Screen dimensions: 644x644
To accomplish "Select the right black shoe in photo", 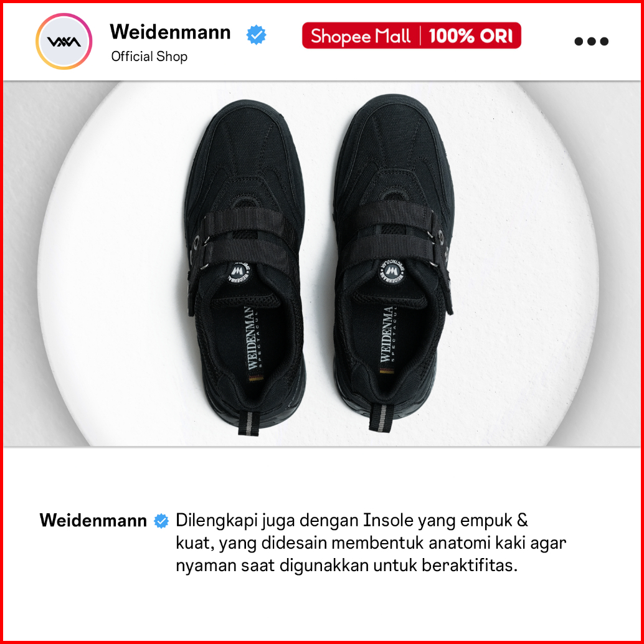I will pyautogui.click(x=394, y=263).
